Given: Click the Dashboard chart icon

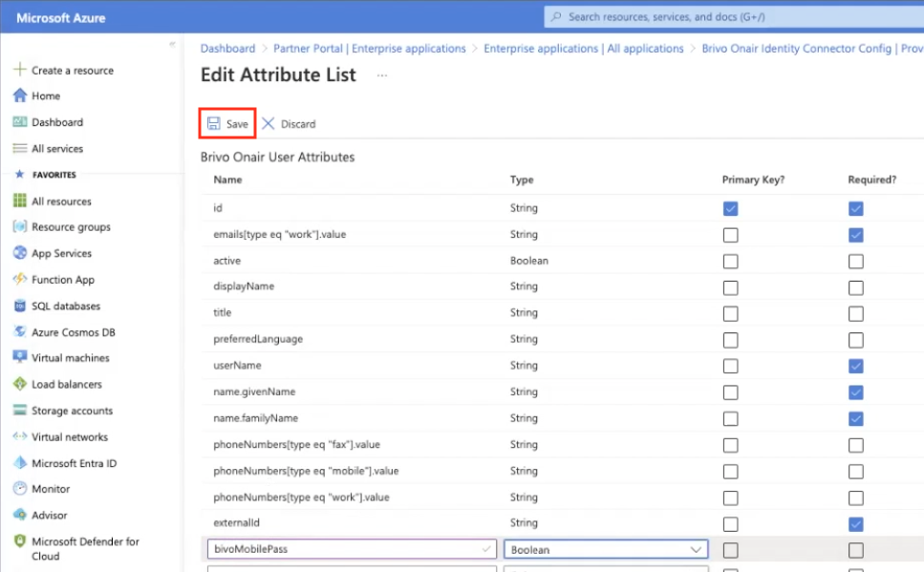Looking at the screenshot, I should pyautogui.click(x=20, y=122).
